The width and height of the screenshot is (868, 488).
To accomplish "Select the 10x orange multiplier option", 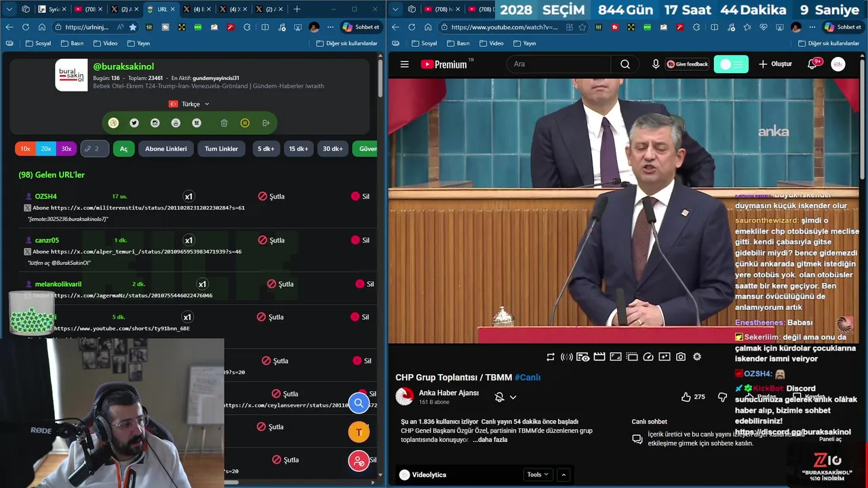I will 25,148.
